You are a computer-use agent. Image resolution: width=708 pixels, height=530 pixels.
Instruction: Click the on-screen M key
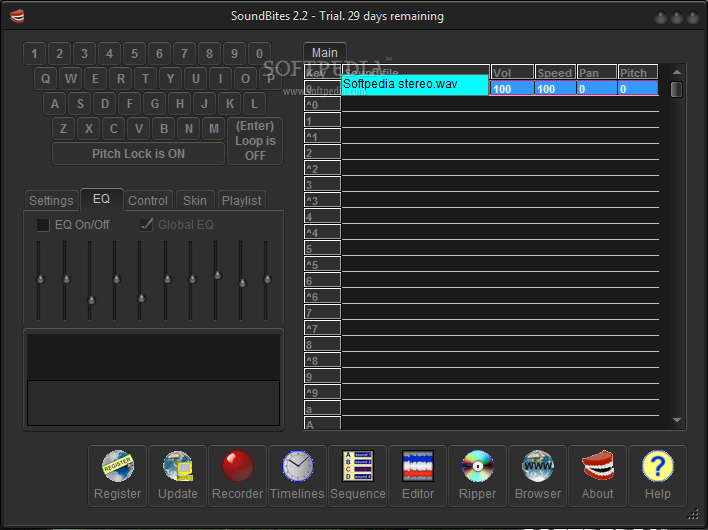214,129
